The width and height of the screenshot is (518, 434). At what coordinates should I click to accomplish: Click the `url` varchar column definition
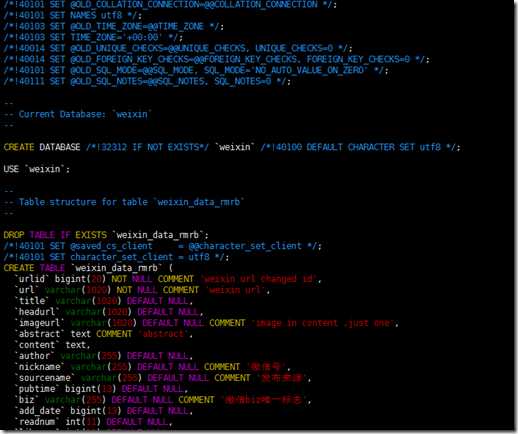pyautogui.click(x=142, y=290)
